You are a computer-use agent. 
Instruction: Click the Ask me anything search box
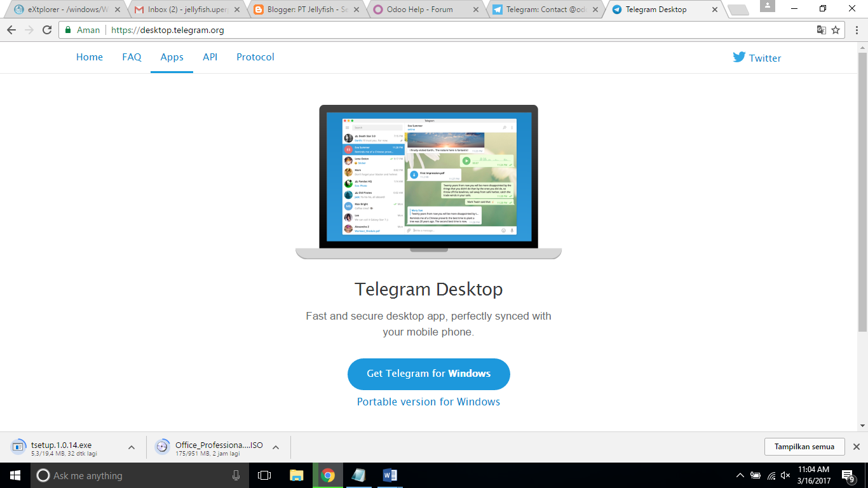point(140,475)
